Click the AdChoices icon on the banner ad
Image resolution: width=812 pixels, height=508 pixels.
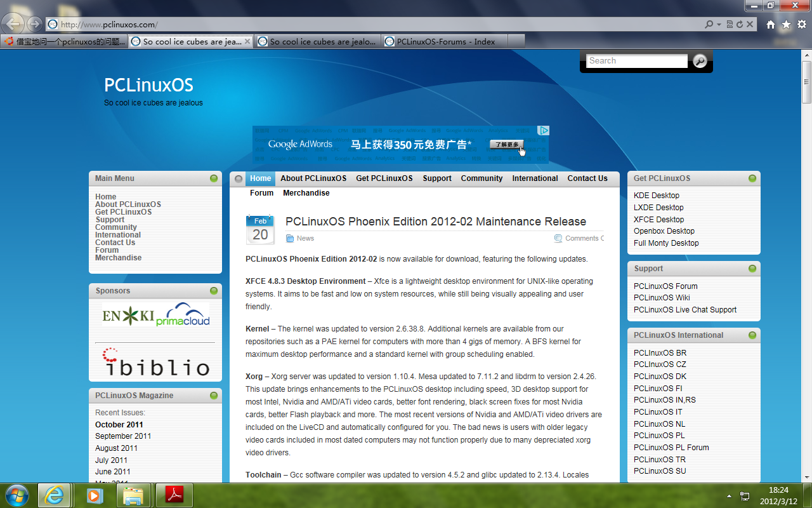[543, 130]
